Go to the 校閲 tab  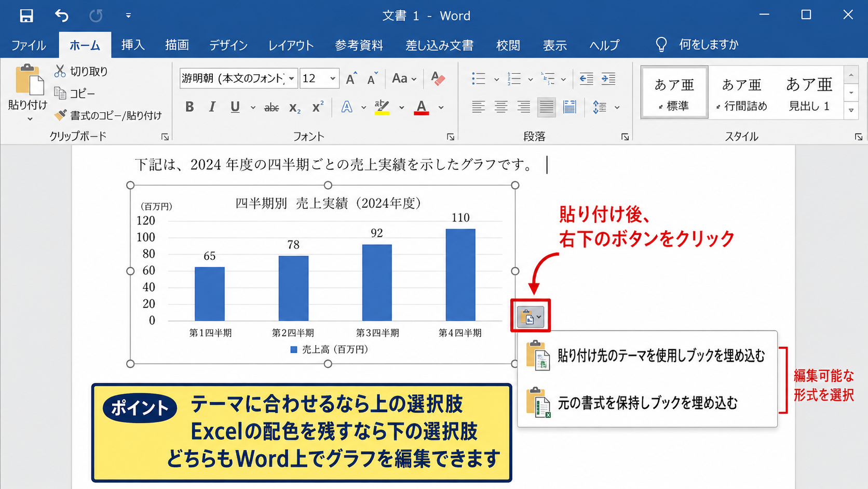tap(508, 45)
